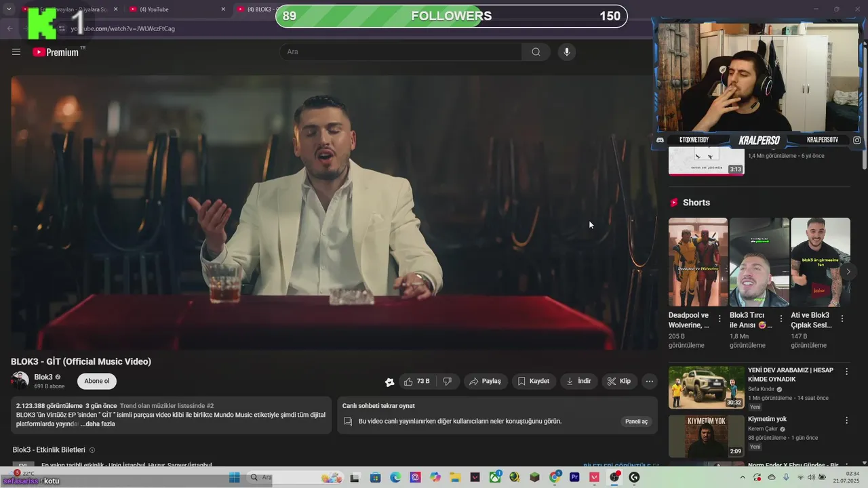Viewport: 868px width, 488px height.
Task: Share the video via Paylaş button
Action: (486, 382)
